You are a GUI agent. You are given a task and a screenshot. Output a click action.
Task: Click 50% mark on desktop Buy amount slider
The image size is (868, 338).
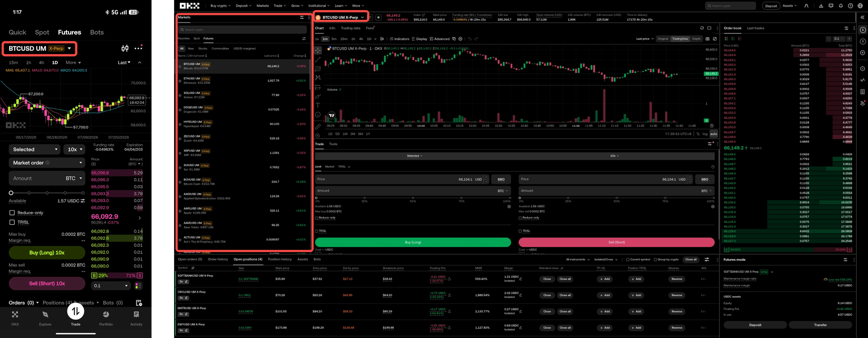pos(413,198)
